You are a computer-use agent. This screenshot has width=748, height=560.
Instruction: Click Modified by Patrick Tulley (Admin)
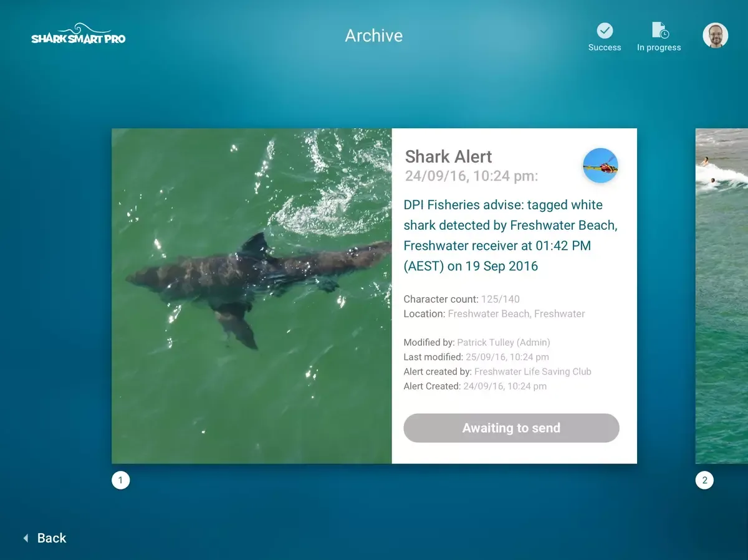click(477, 342)
